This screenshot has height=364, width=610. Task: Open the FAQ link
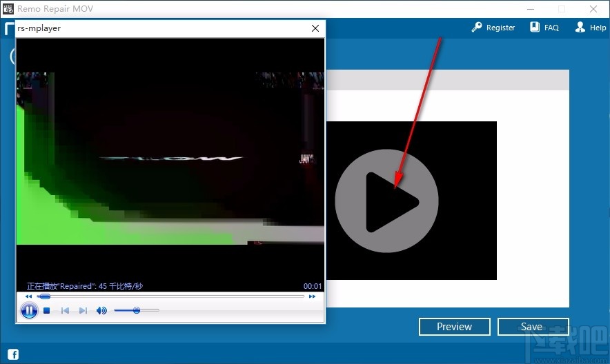(544, 27)
